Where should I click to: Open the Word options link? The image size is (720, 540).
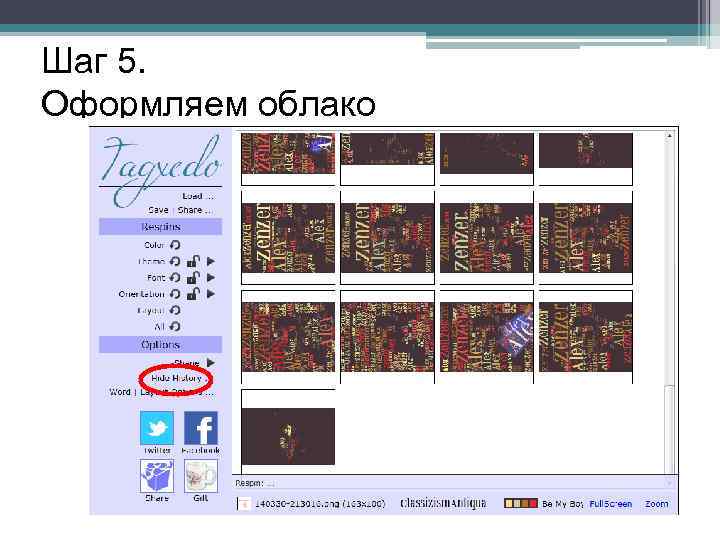[x=120, y=392]
